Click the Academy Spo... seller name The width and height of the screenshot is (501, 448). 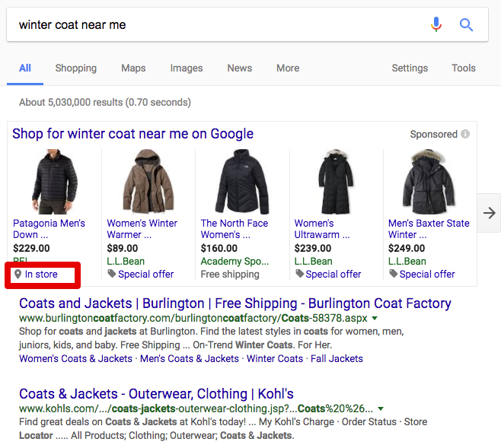[x=235, y=262]
